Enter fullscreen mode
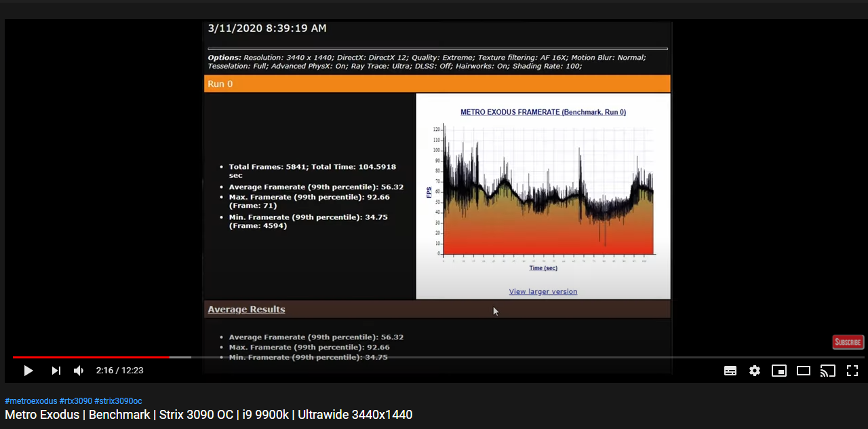 [852, 371]
